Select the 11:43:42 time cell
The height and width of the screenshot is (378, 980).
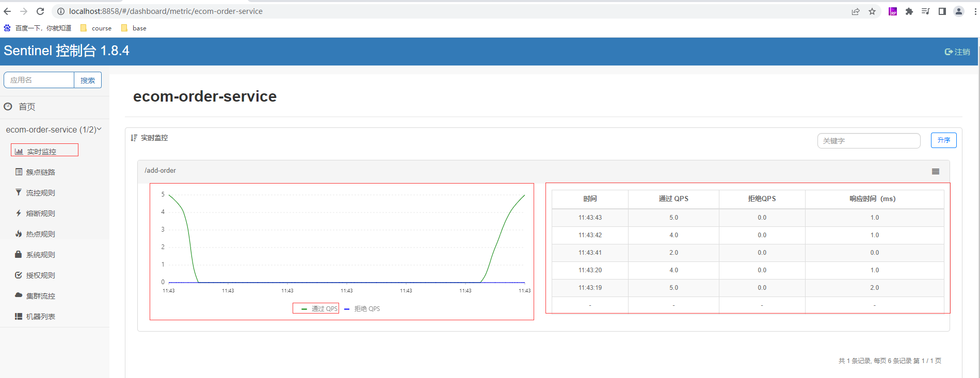590,235
